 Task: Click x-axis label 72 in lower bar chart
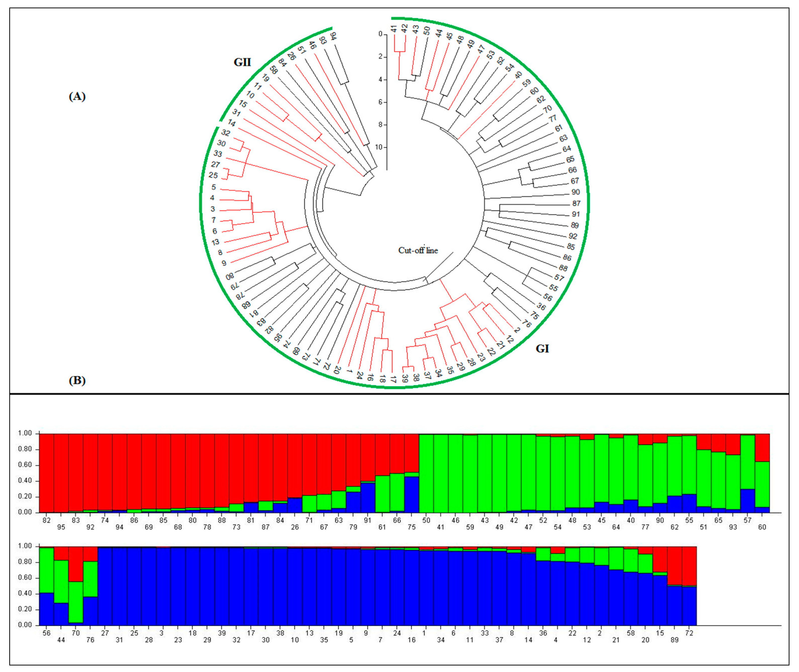(x=689, y=633)
